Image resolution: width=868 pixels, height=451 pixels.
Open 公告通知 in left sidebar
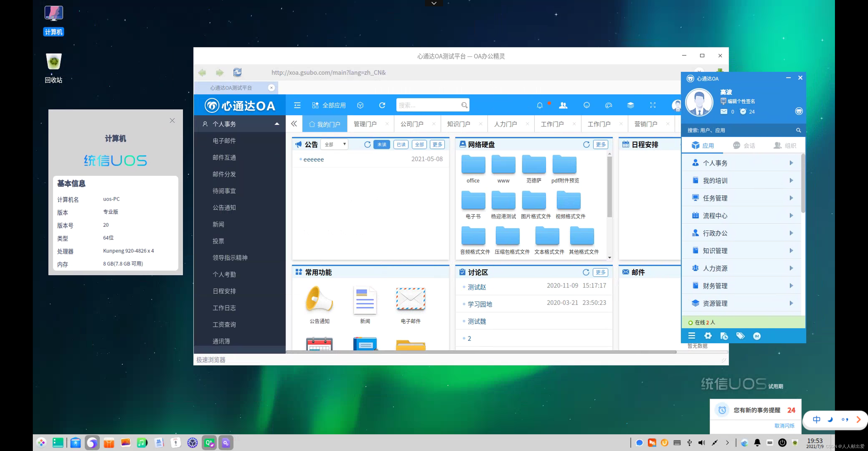click(224, 207)
